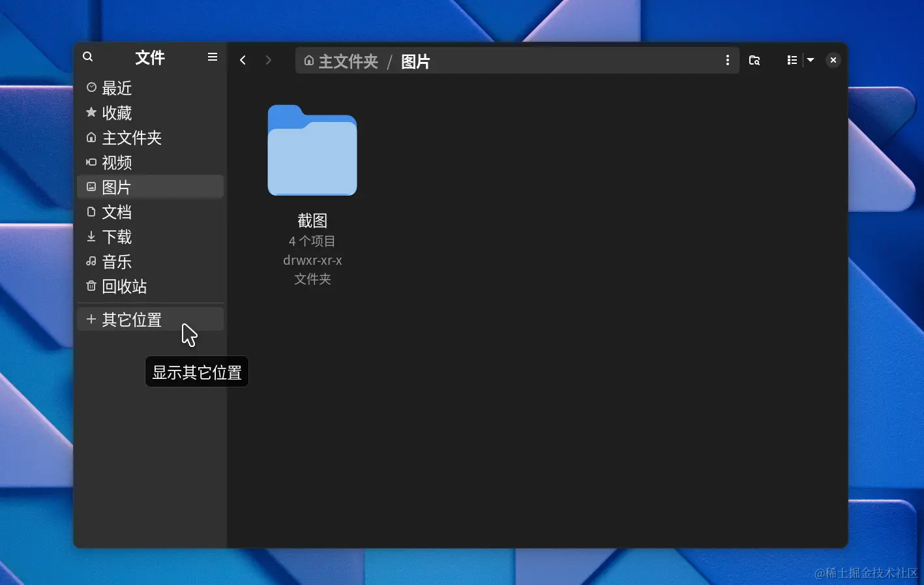Open the 文档 sidebar folder
This screenshot has height=585, width=924.
coord(150,212)
